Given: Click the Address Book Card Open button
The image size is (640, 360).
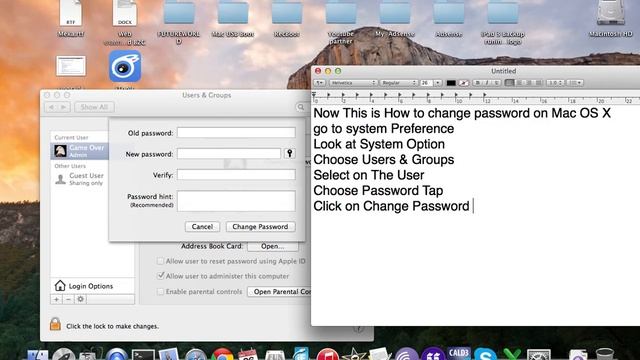Looking at the screenshot, I should pos(273,246).
